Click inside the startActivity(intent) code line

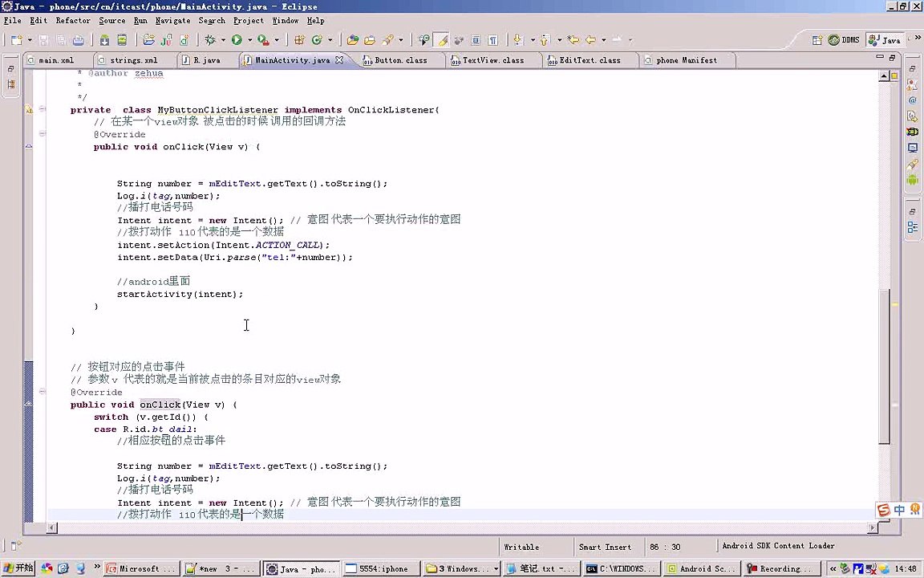[180, 295]
